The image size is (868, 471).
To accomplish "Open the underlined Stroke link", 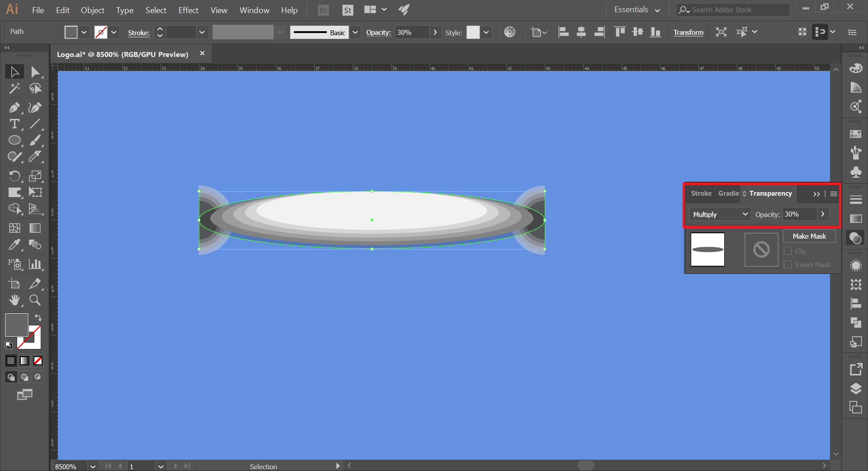I will point(139,33).
